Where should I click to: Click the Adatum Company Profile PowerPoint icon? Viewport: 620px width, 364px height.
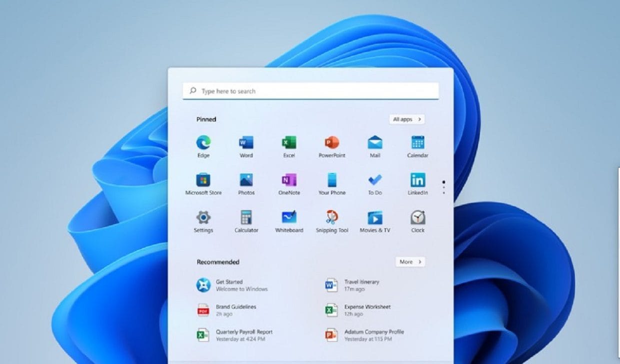[331, 335]
